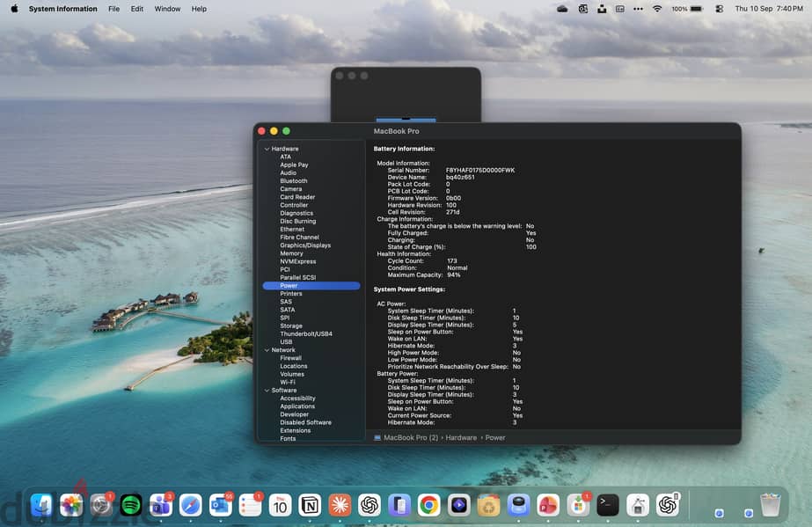Launch Notion from the dock
This screenshot has height=527, width=812.
coord(310,505)
